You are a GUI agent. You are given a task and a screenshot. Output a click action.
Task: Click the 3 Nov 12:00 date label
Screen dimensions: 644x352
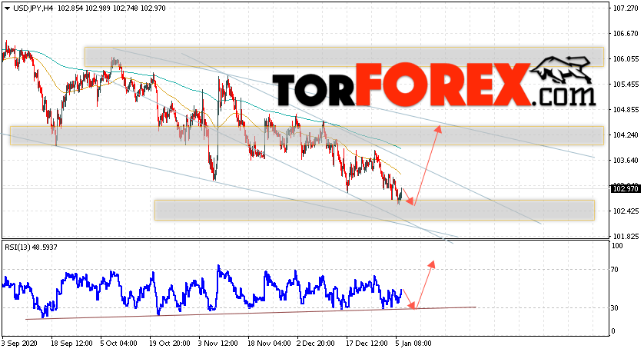(x=218, y=343)
